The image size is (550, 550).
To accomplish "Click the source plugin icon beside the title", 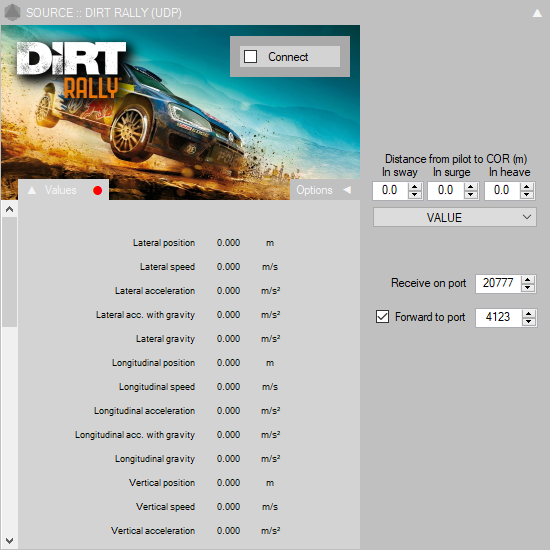I will click(x=12, y=12).
